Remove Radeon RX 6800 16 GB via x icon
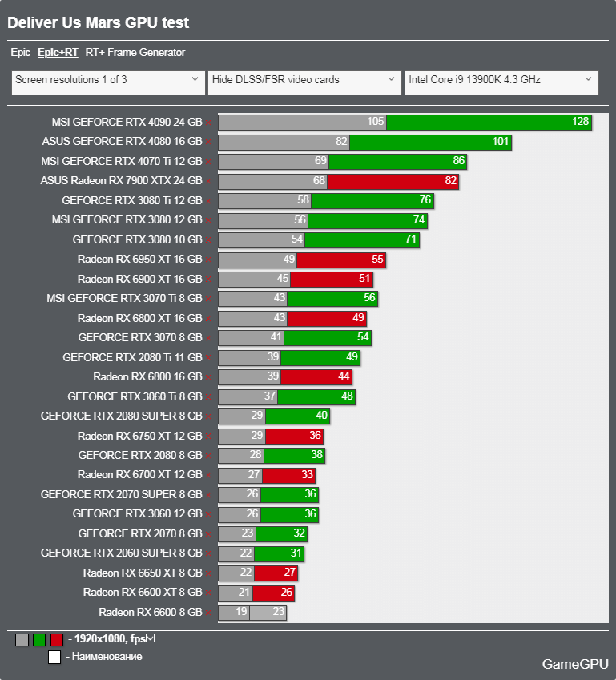This screenshot has width=616, height=680. coord(208,377)
